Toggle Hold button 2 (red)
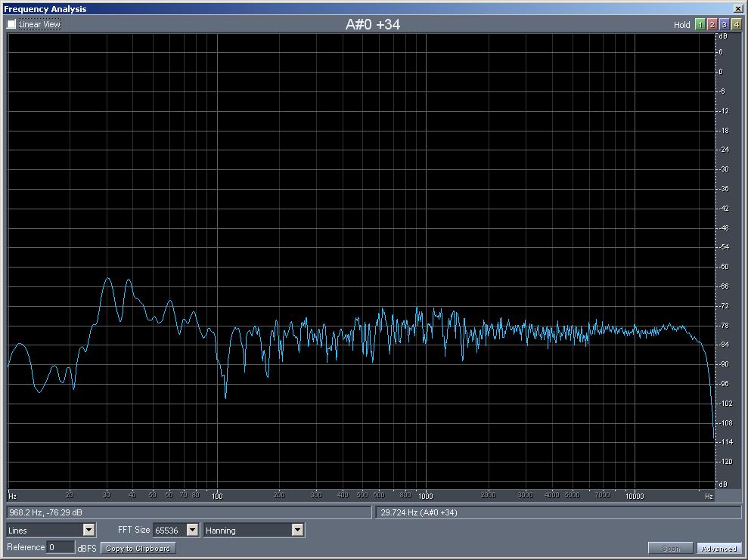The image size is (748, 560). [712, 25]
